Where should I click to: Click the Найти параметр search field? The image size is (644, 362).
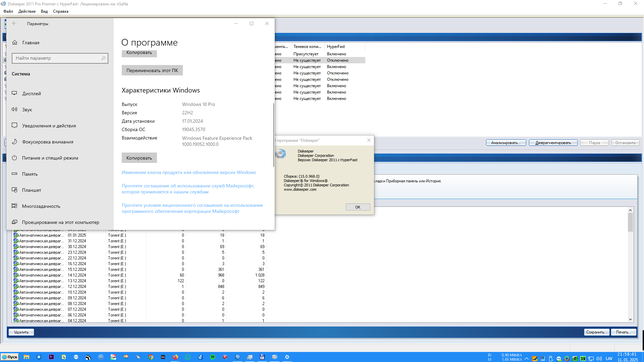[x=60, y=58]
